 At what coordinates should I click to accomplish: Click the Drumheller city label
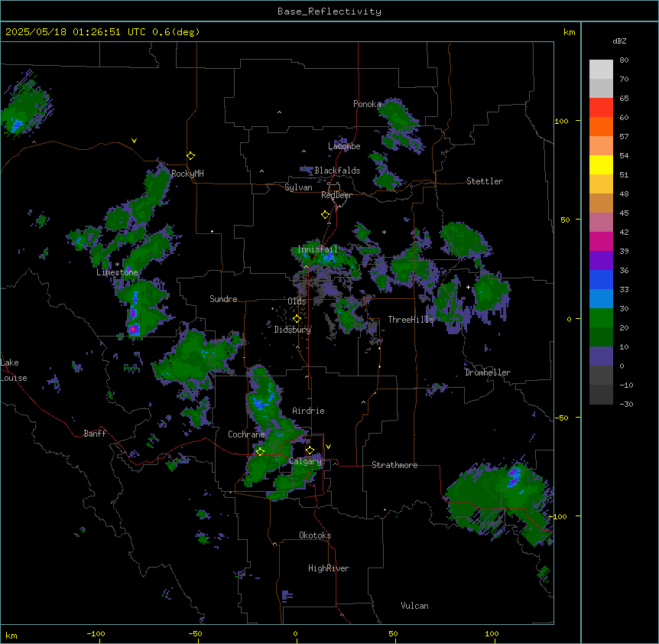click(488, 372)
